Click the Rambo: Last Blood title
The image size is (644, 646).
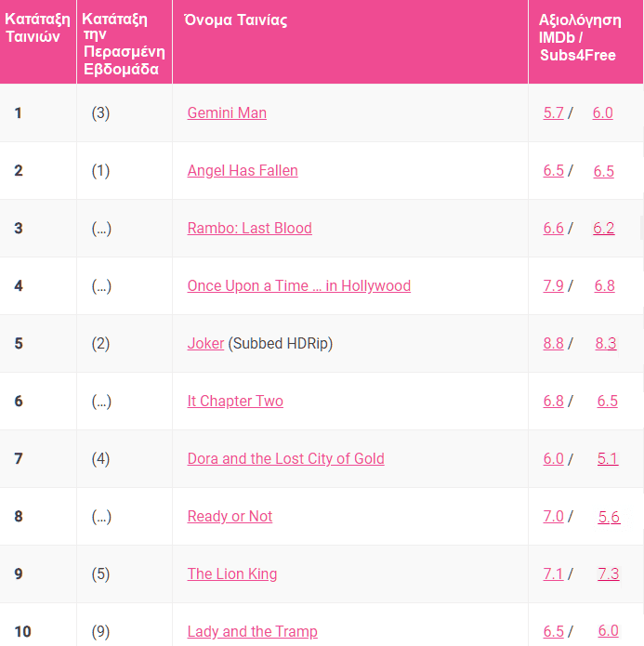coord(249,228)
